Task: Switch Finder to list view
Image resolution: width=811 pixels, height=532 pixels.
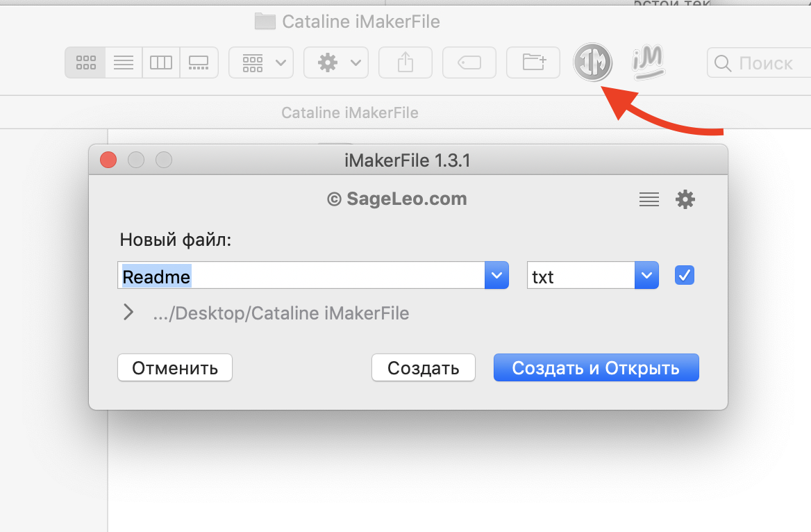Action: 124,63
